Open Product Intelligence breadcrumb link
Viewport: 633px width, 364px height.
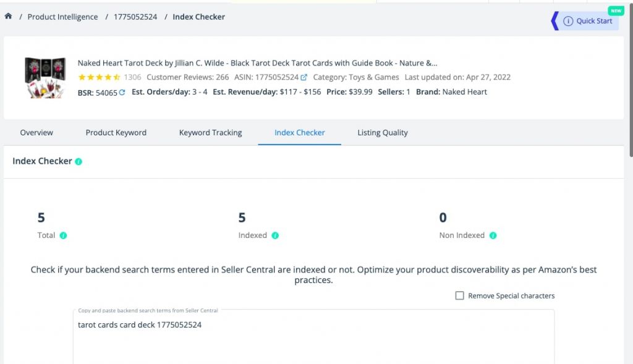62,17
